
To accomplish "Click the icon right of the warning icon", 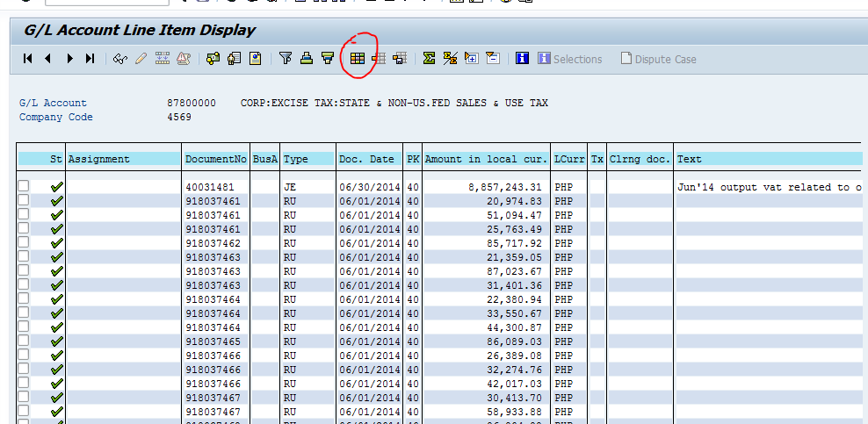I will [213, 58].
